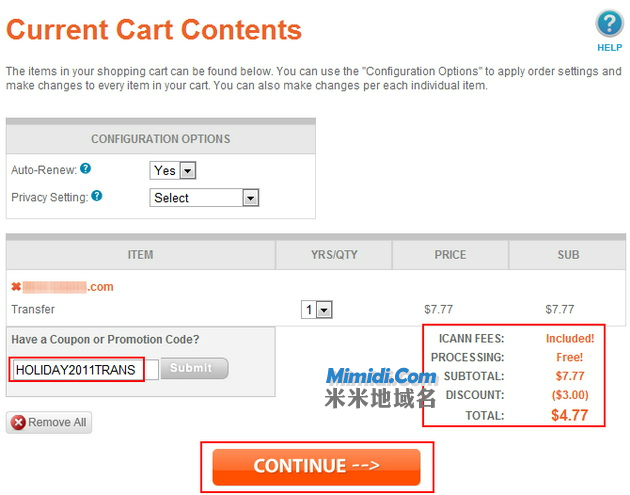Click the blue HELP question mark icon
Image resolution: width=630 pixels, height=495 pixels.
[610, 24]
